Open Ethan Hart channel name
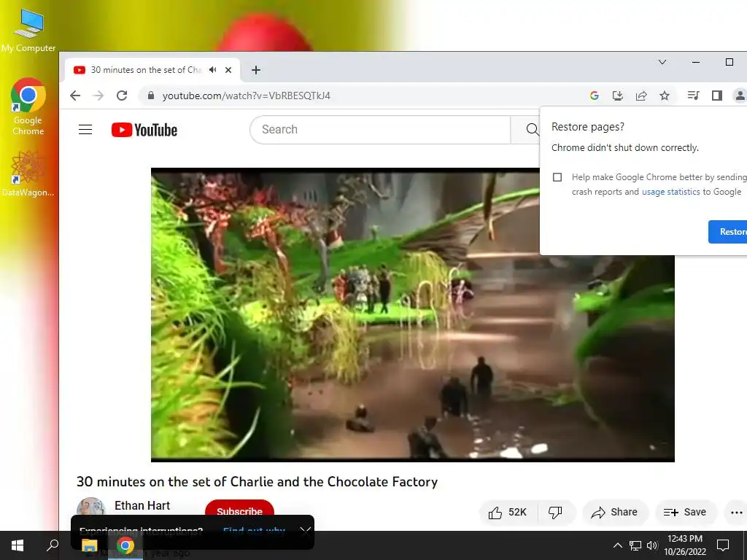This screenshot has height=560, width=747. [x=142, y=506]
